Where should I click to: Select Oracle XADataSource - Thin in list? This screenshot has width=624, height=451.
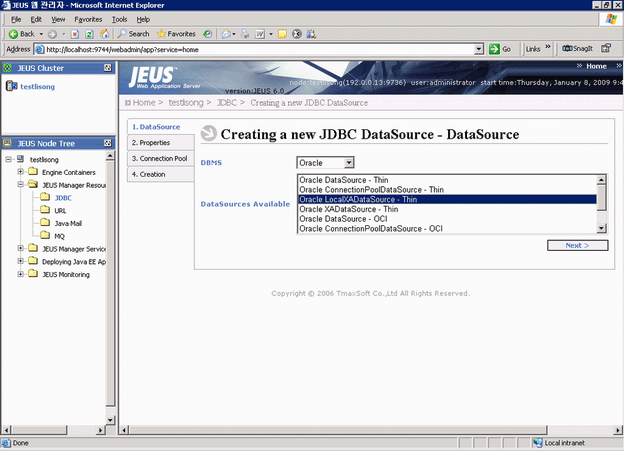447,209
